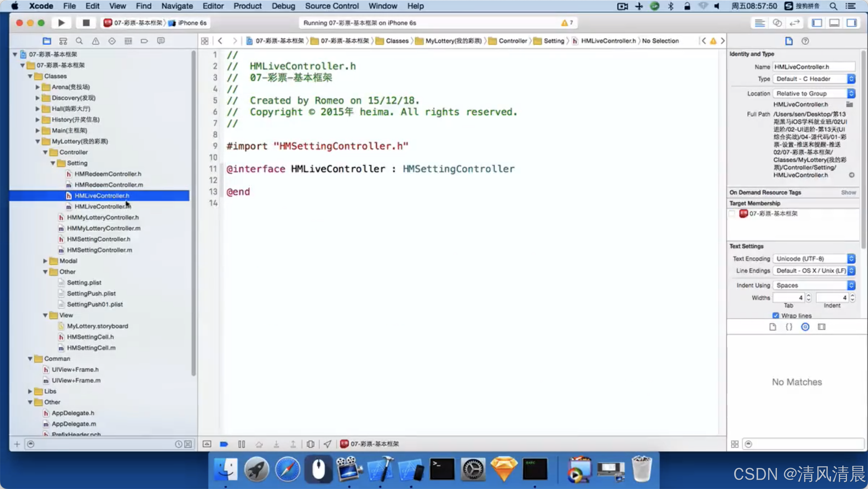
Task: Toggle breakpoints in the debug bar
Action: 224,444
